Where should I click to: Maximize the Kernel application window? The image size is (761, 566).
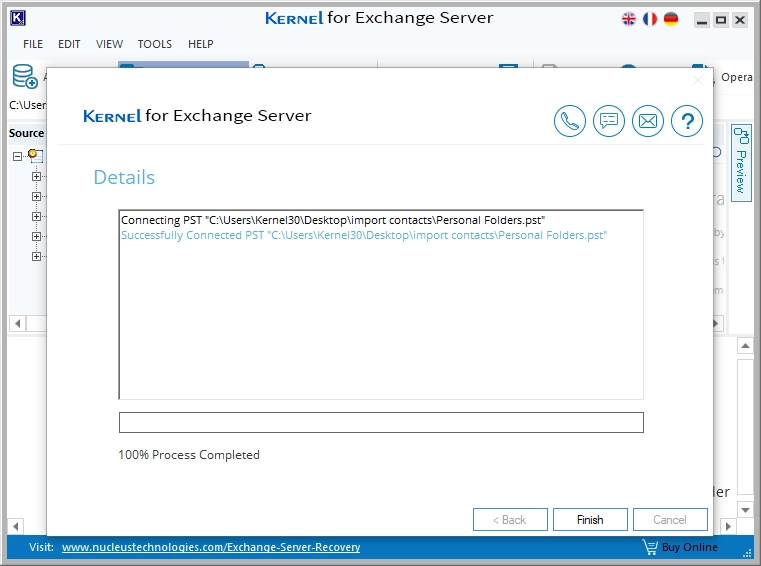(721, 20)
